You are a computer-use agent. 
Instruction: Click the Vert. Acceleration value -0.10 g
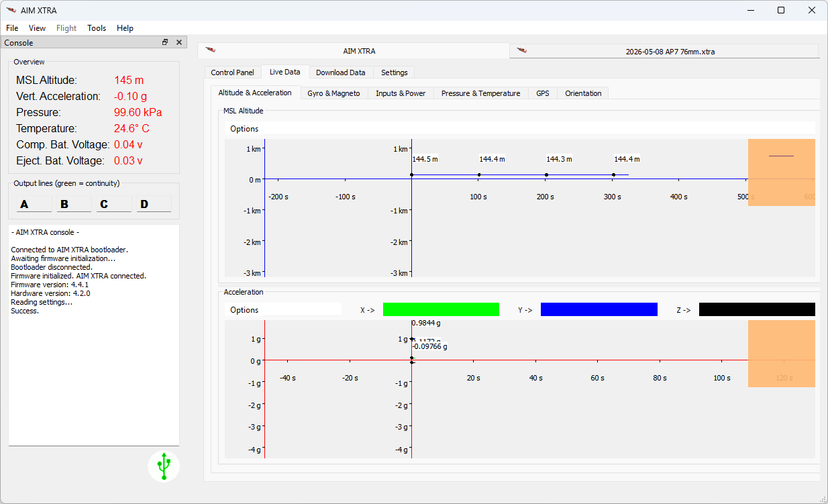tap(132, 96)
